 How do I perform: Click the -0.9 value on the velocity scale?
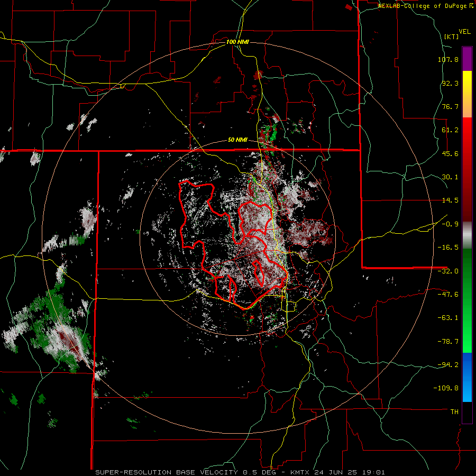coord(450,224)
